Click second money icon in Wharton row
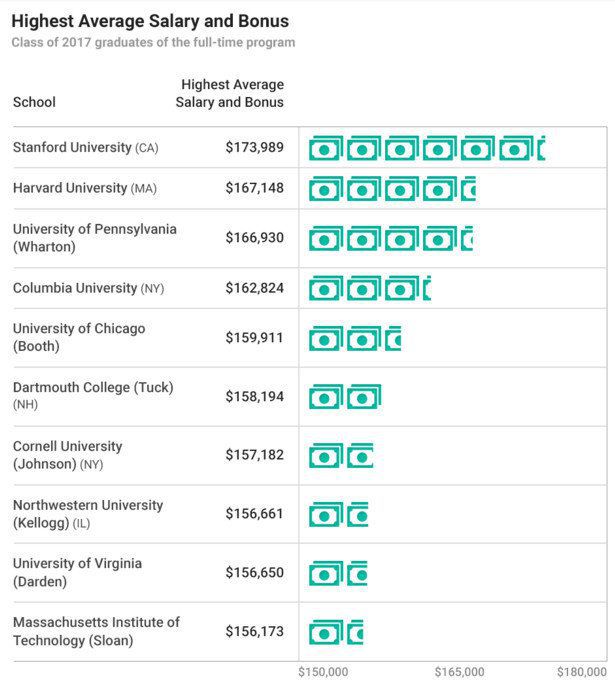 (364, 238)
